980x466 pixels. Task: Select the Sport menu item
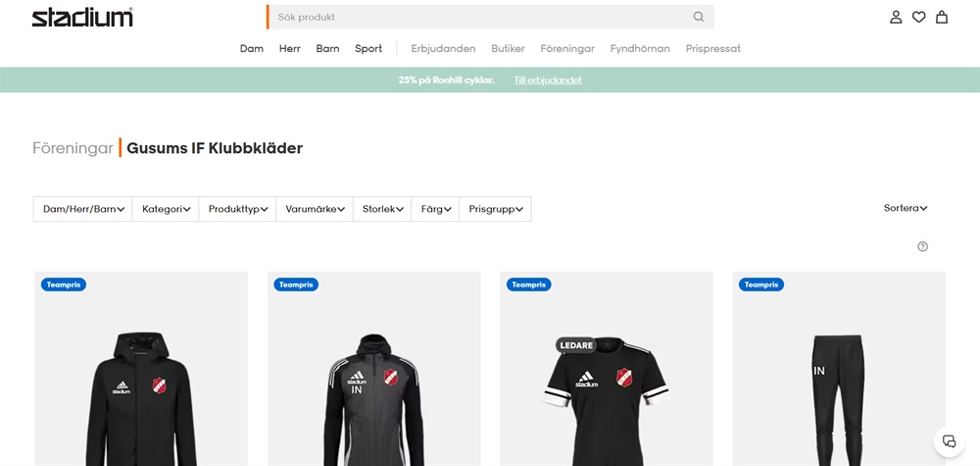coord(368,48)
